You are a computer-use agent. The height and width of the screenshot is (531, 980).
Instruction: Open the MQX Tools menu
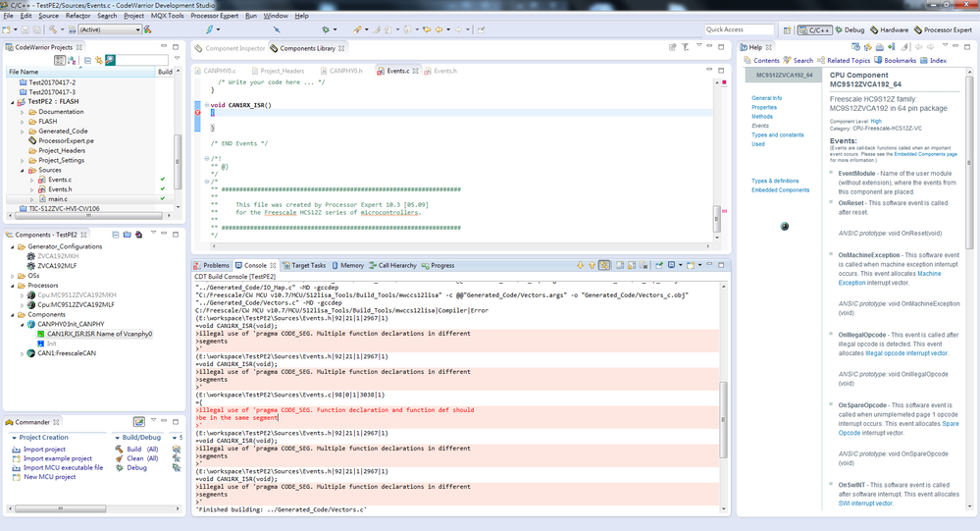click(168, 16)
